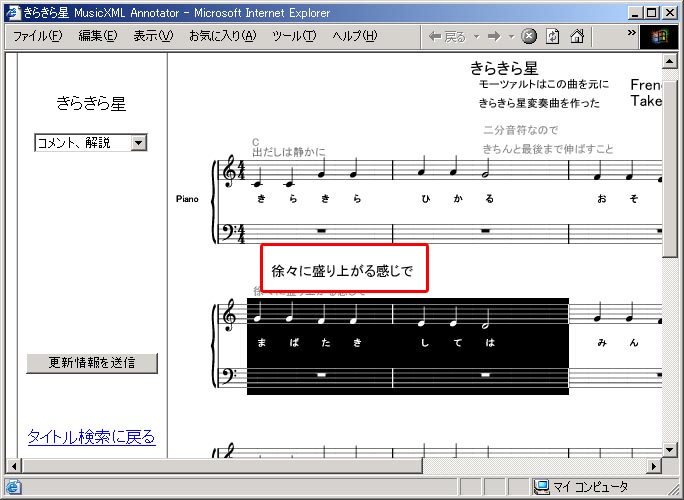The height and width of the screenshot is (500, 684).
Task: Click the きらきら星 title in left panel
Action: click(91, 103)
